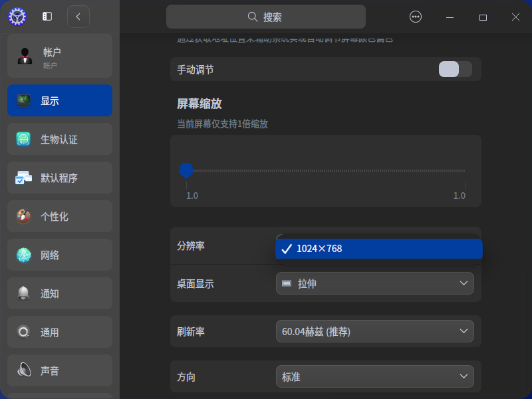
Task: Open 通知 notification settings
Action: point(60,293)
